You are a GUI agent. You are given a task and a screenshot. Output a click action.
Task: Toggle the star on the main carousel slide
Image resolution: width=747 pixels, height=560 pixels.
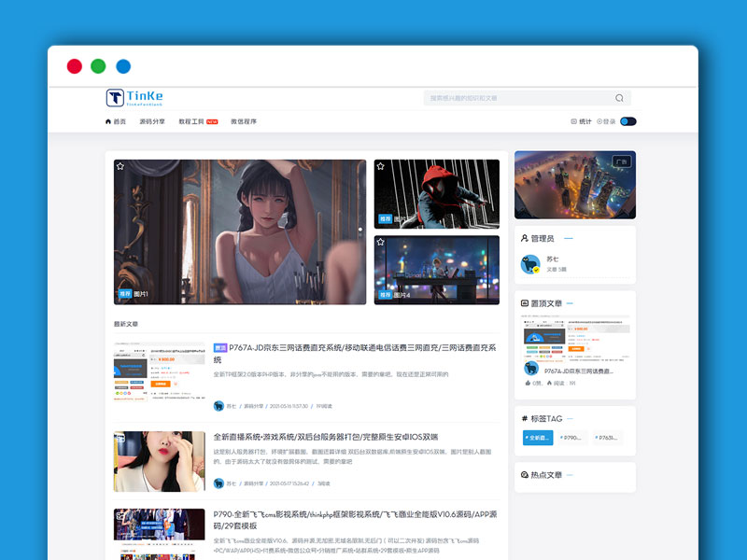coord(121,166)
